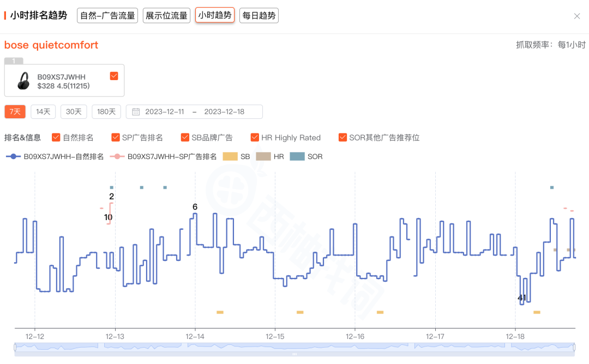Open the calendar icon in date range
Image resolution: width=589 pixels, height=364 pixels.
point(136,112)
